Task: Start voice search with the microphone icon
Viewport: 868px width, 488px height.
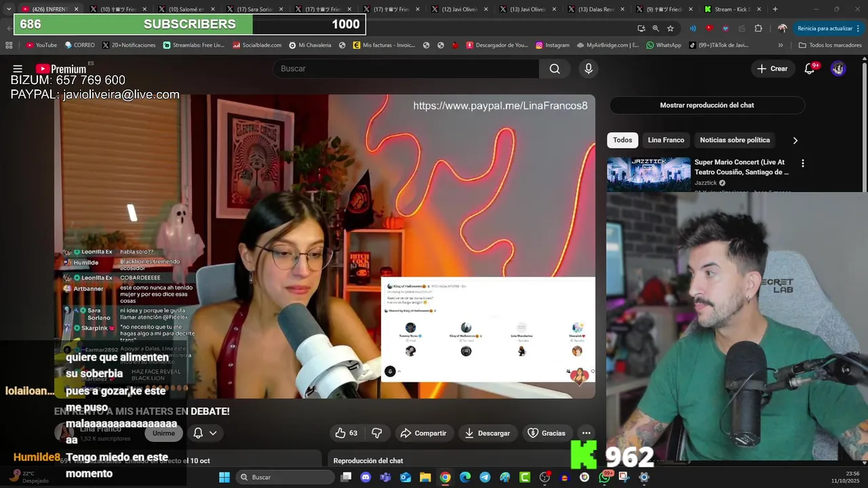Action: [x=589, y=68]
